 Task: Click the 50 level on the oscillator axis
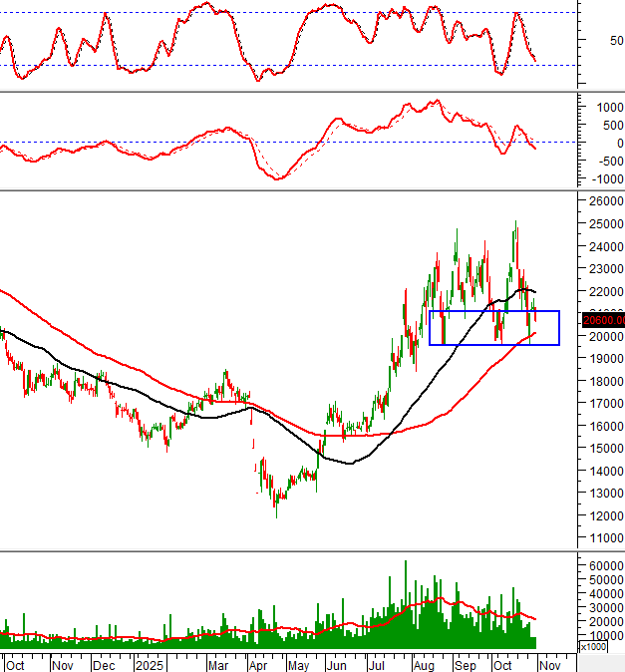tap(589, 41)
